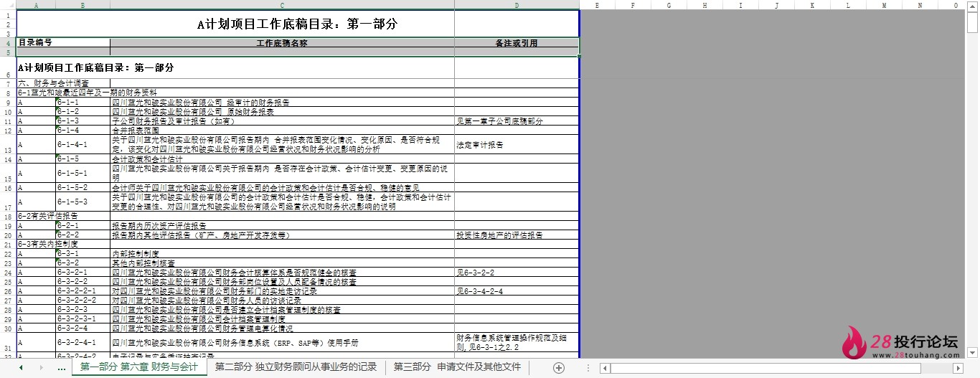
Task: Select cell 6-1-1
Action: (x=83, y=103)
